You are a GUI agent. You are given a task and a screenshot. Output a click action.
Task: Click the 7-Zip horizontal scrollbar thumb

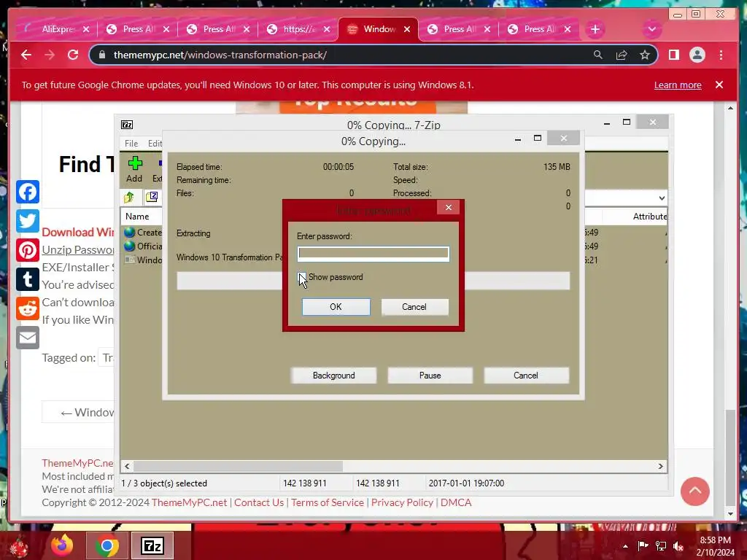pos(238,466)
